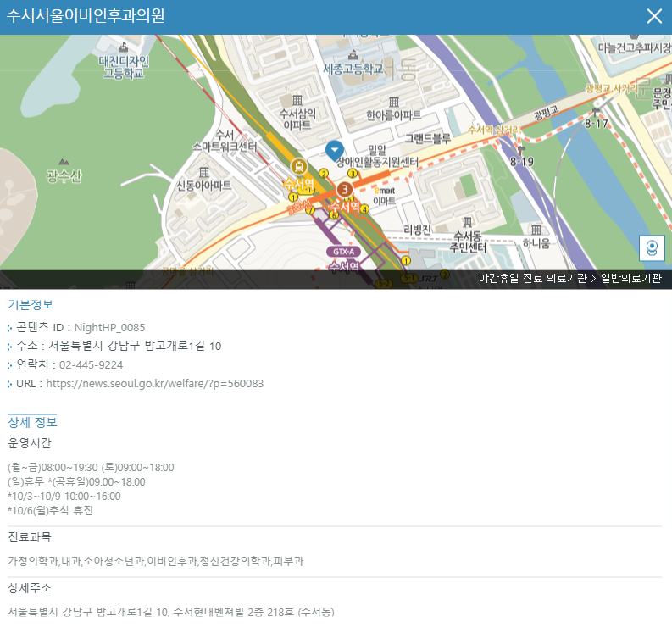
Task: Click the 하니움 building icon
Action: tap(536, 230)
